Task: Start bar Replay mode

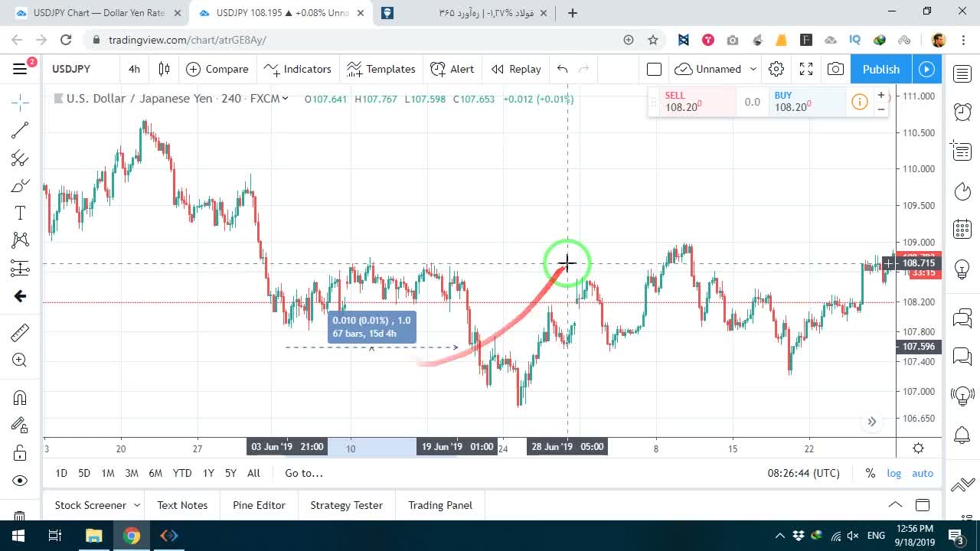Action: click(516, 69)
